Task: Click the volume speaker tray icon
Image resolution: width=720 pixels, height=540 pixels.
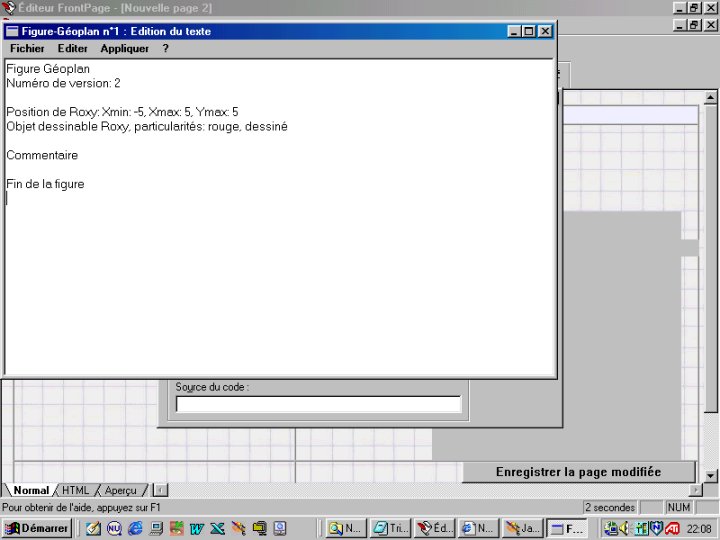Action: pyautogui.click(x=624, y=529)
